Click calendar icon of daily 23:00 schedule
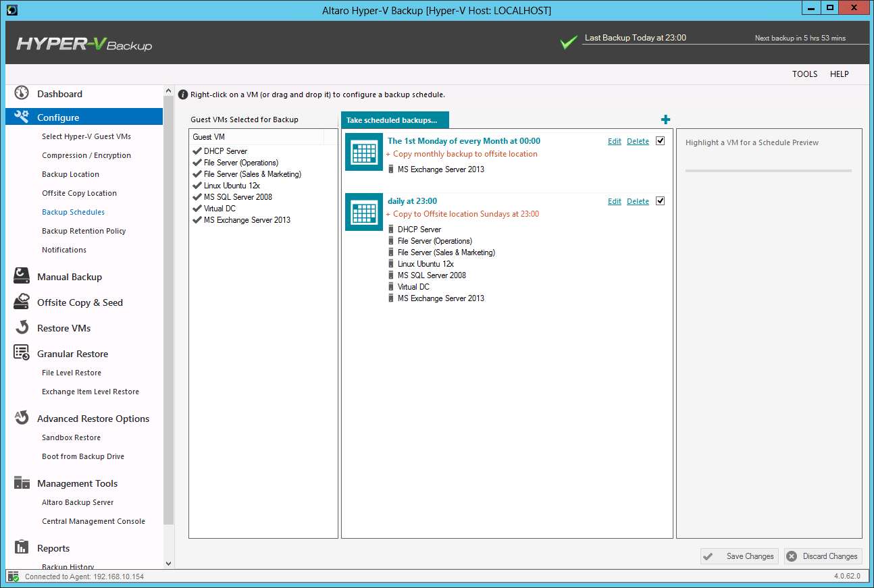Viewport: 874px width, 588px height. [364, 212]
